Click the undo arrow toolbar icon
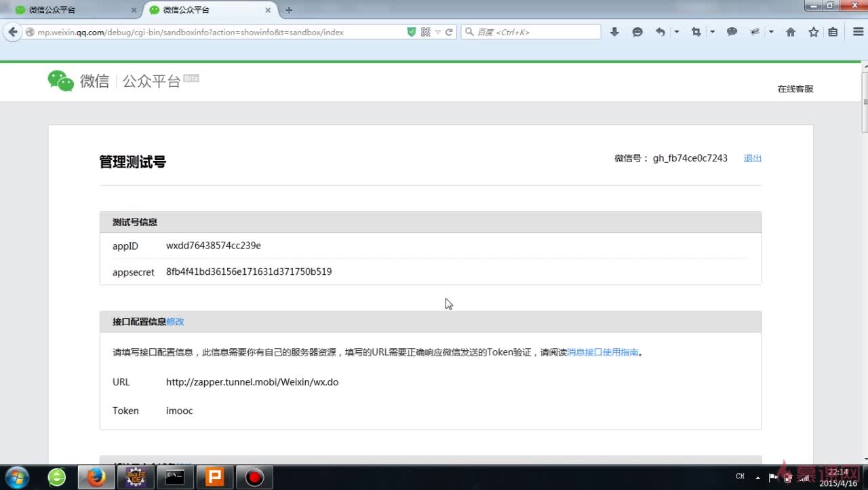The width and height of the screenshot is (868, 490). [660, 32]
